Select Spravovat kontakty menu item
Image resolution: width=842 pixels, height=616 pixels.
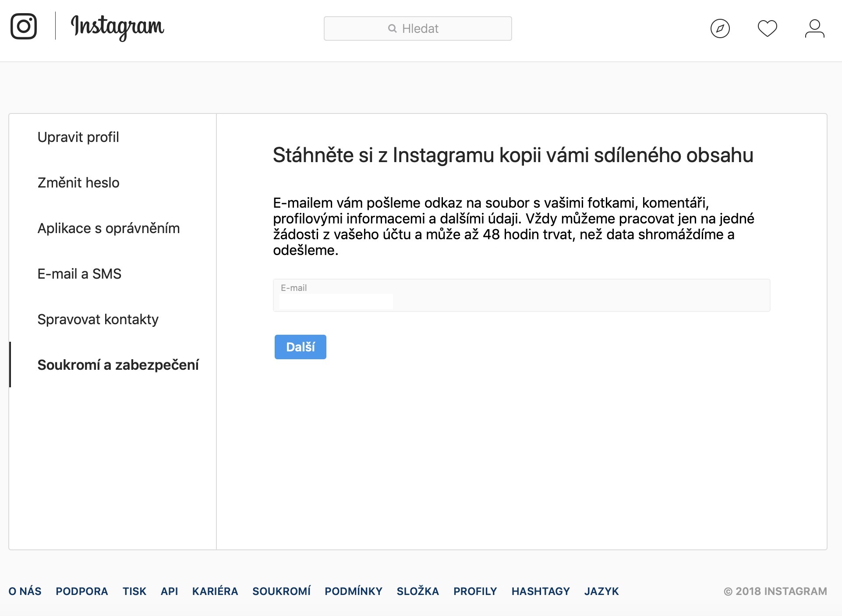pos(98,319)
